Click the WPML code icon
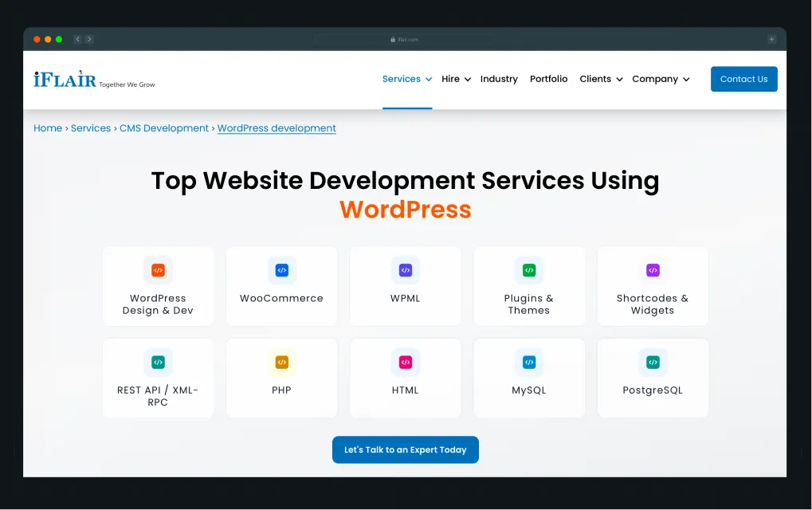 [406, 270]
